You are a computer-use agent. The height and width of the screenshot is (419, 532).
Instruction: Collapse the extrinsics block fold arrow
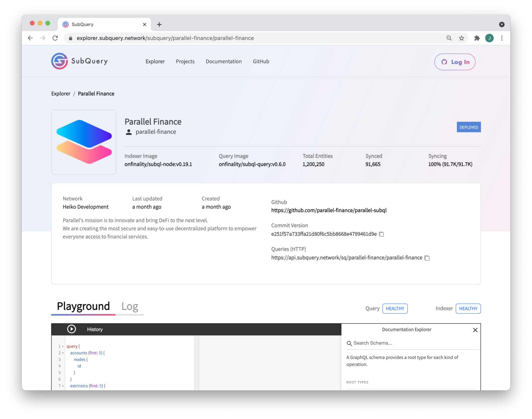pyautogui.click(x=63, y=386)
